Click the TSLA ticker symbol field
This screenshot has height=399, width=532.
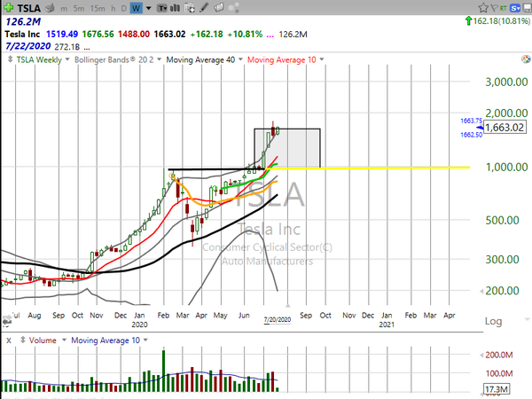point(27,8)
